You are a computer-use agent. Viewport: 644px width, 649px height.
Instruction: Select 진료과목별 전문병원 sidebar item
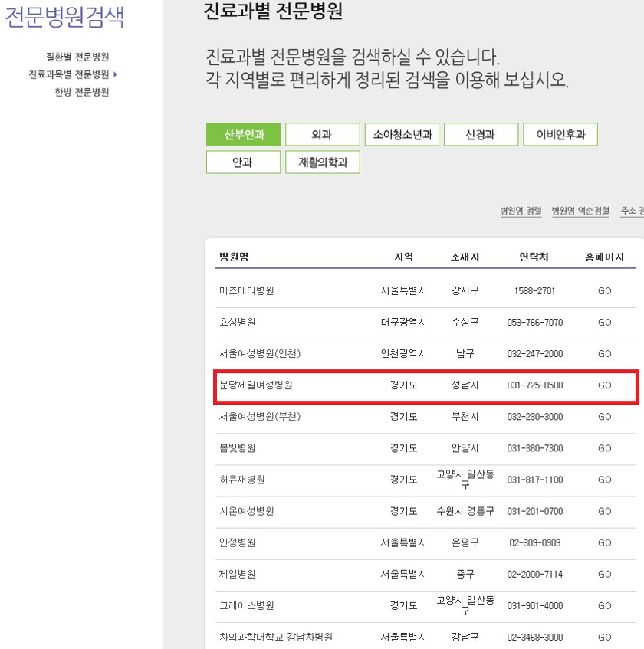point(69,74)
